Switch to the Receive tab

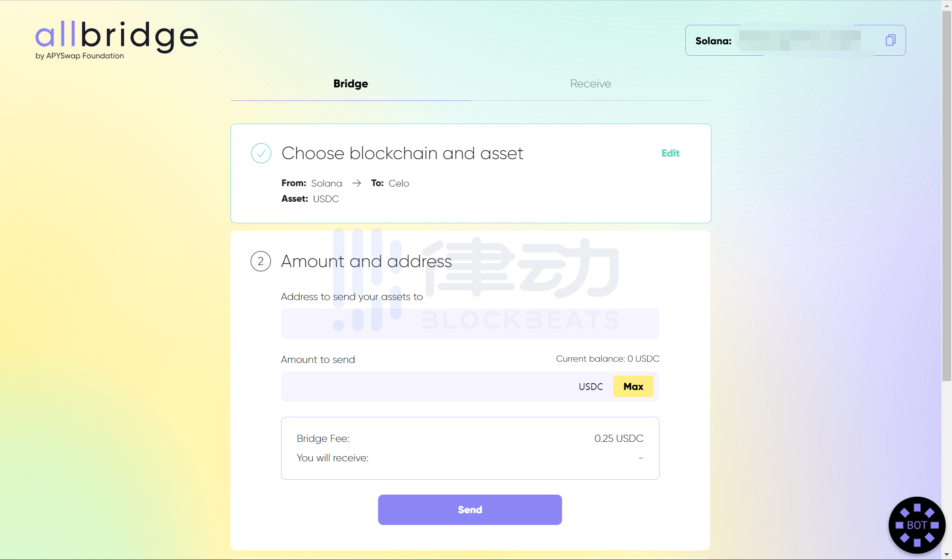pyautogui.click(x=590, y=83)
